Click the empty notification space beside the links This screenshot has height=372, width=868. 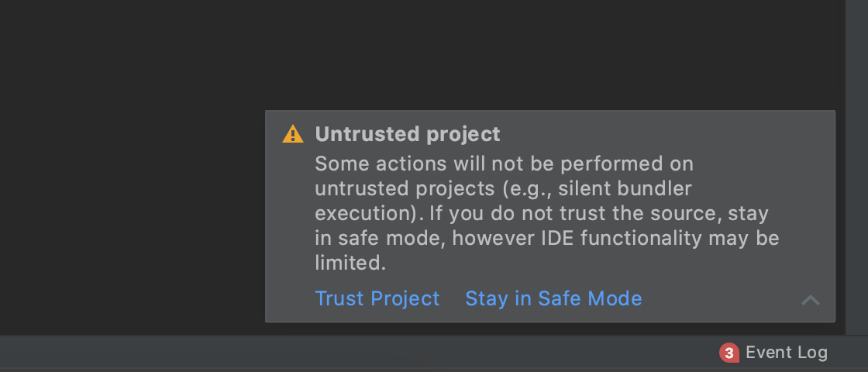[x=720, y=299]
